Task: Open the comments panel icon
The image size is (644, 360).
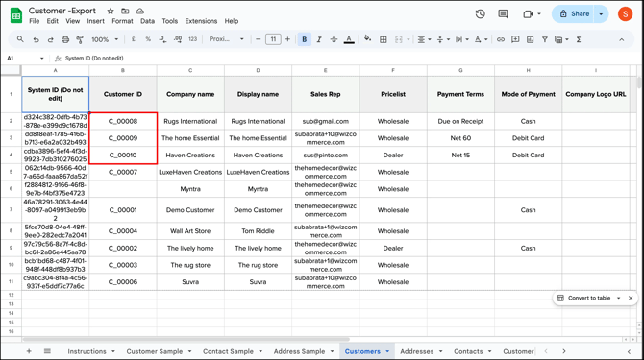Action: point(503,14)
